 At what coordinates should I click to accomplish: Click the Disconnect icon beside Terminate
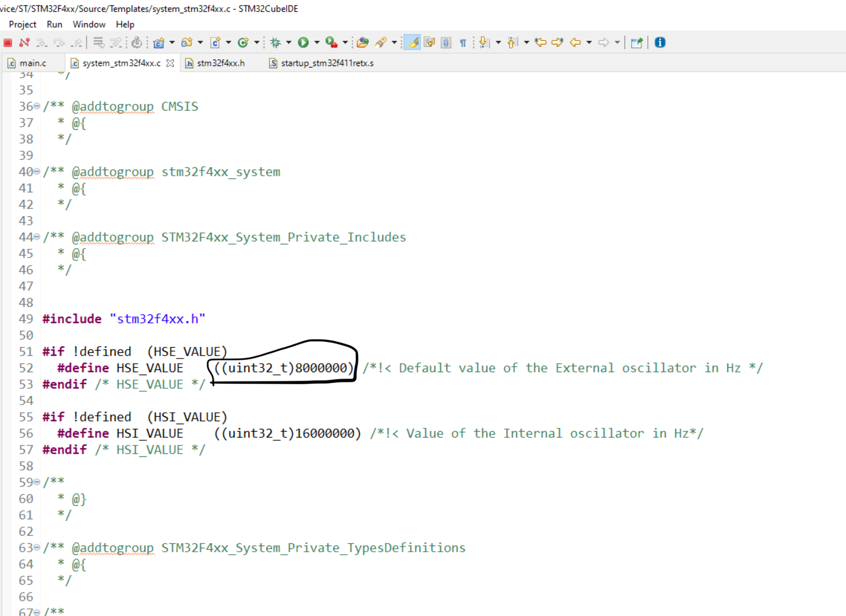click(24, 42)
